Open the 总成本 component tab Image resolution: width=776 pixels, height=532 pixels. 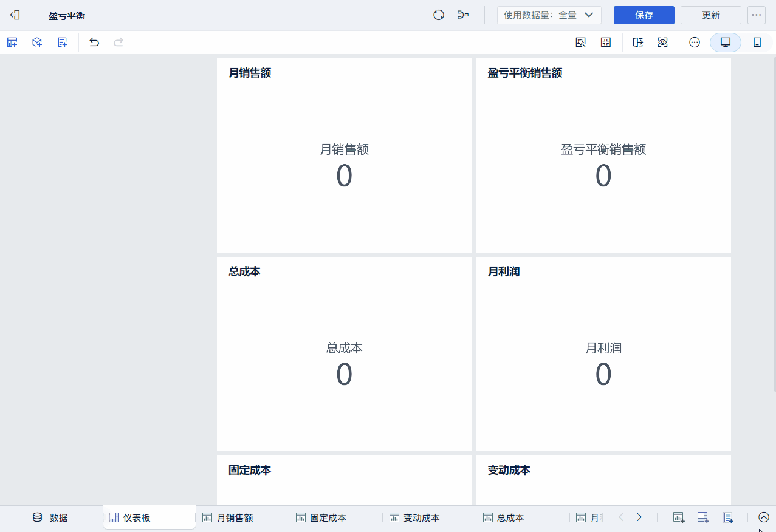[x=504, y=518]
